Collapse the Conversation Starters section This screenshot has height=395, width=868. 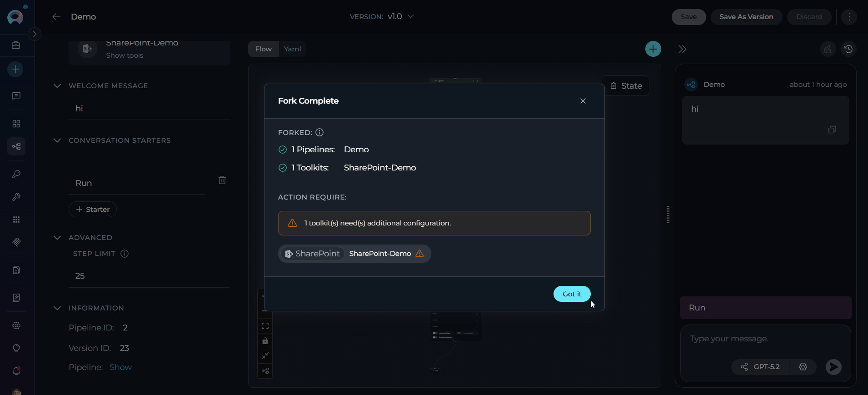click(57, 140)
